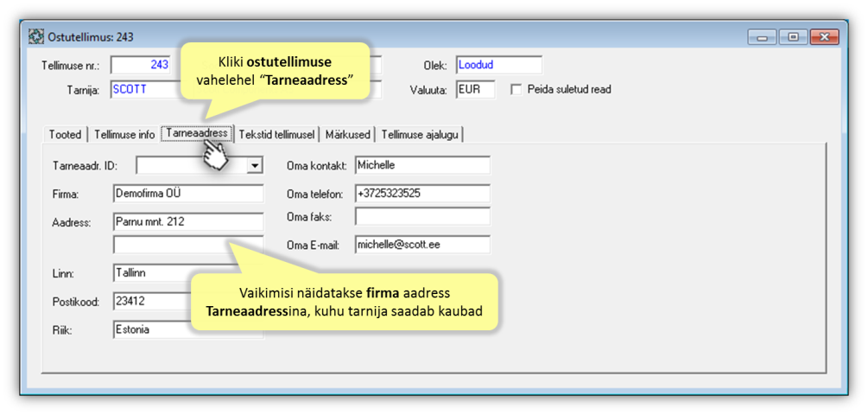The width and height of the screenshot is (868, 415).
Task: Select the Tarneaadress tab
Action: pos(197,133)
